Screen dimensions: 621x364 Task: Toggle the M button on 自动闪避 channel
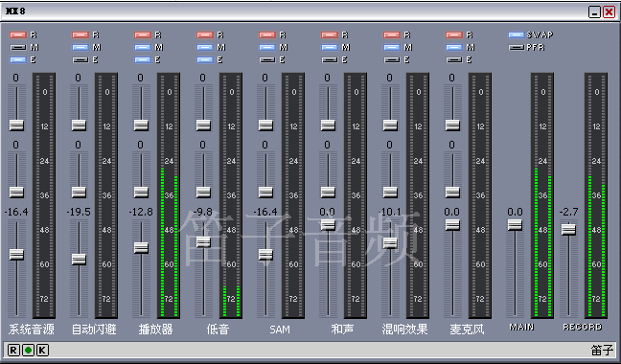80,48
